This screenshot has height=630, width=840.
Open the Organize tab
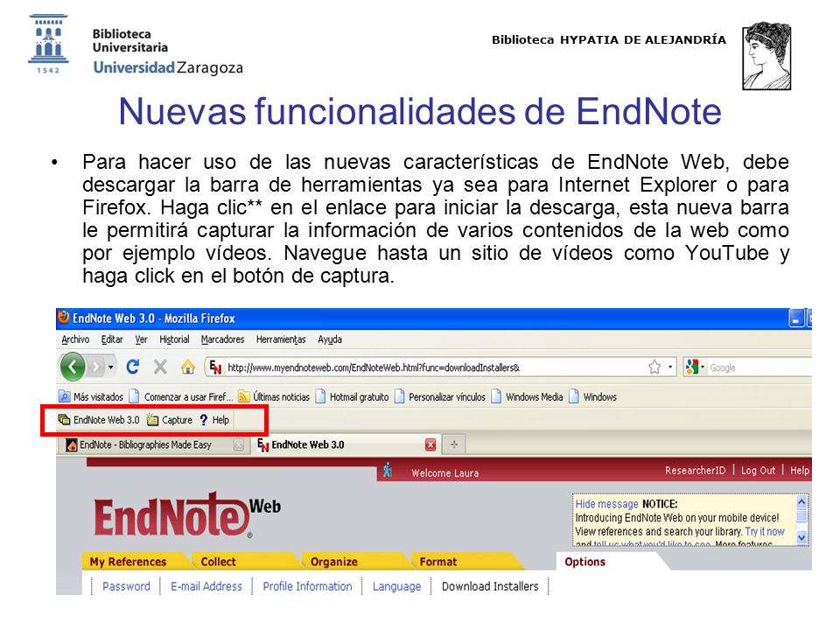[x=333, y=562]
